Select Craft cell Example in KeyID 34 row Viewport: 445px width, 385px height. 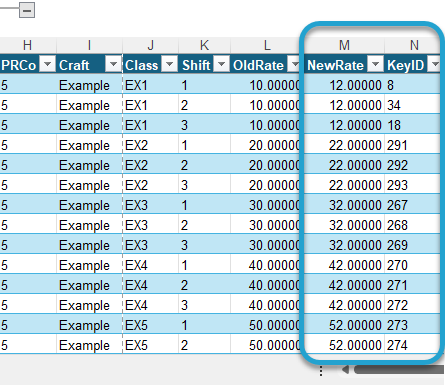(89, 104)
